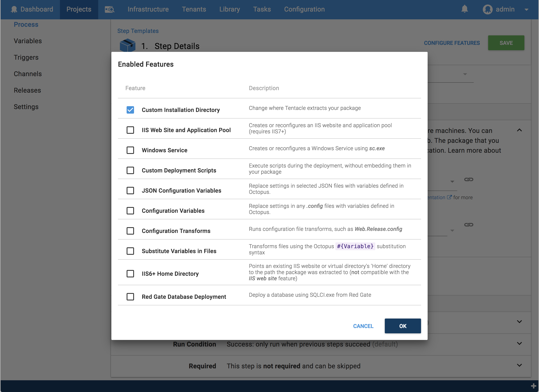Select Variables in the sidebar
The width and height of the screenshot is (539, 392).
point(28,41)
